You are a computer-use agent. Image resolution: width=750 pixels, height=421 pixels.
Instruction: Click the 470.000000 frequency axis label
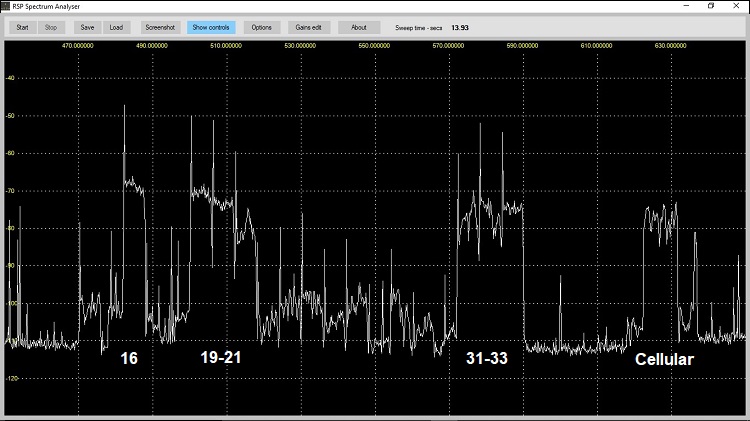pos(78,45)
